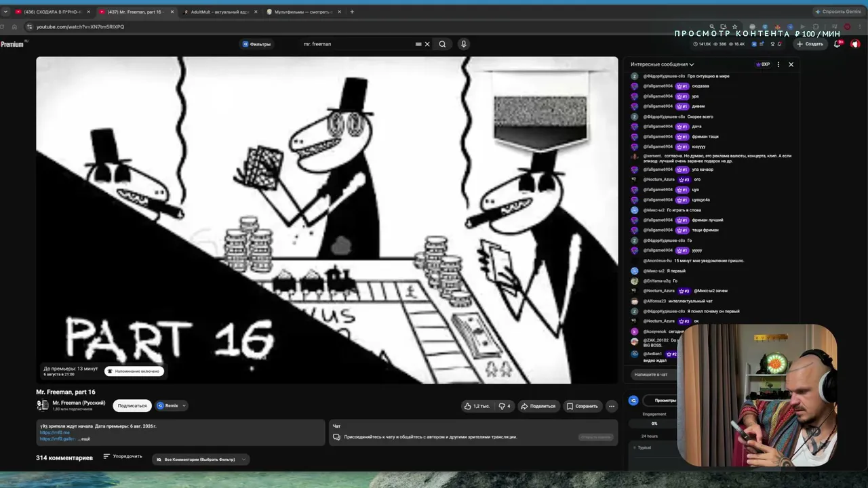Open the notifications bell
Image resolution: width=868 pixels, height=488 pixels.
(x=837, y=44)
